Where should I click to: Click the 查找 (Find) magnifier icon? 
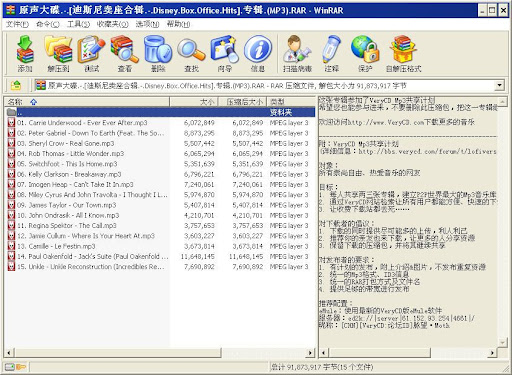click(191, 50)
